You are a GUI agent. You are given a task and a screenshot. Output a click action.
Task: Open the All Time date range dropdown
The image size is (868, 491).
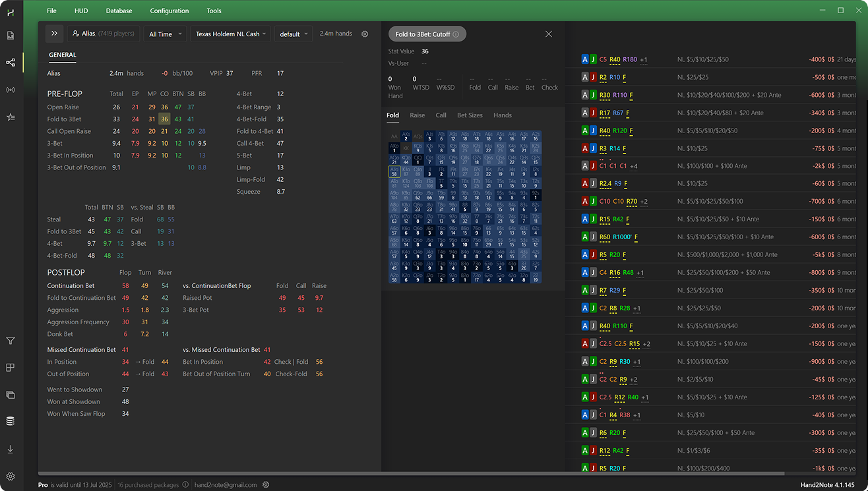point(165,34)
